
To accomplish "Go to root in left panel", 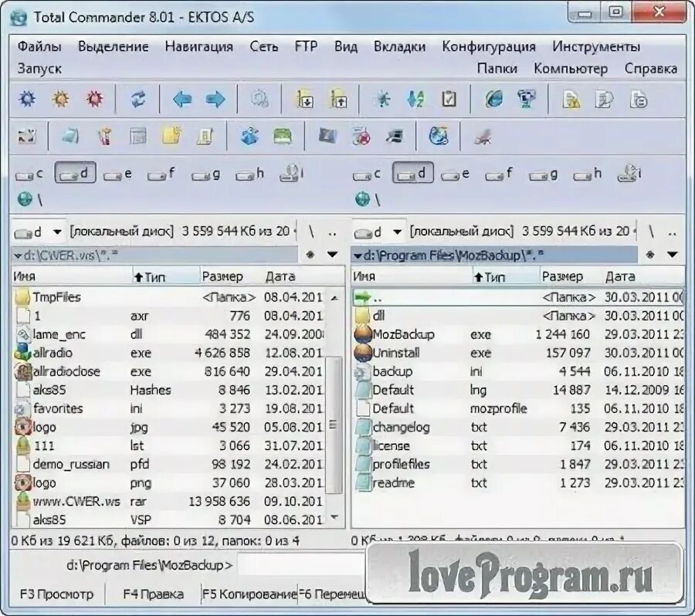I will tap(311, 232).
